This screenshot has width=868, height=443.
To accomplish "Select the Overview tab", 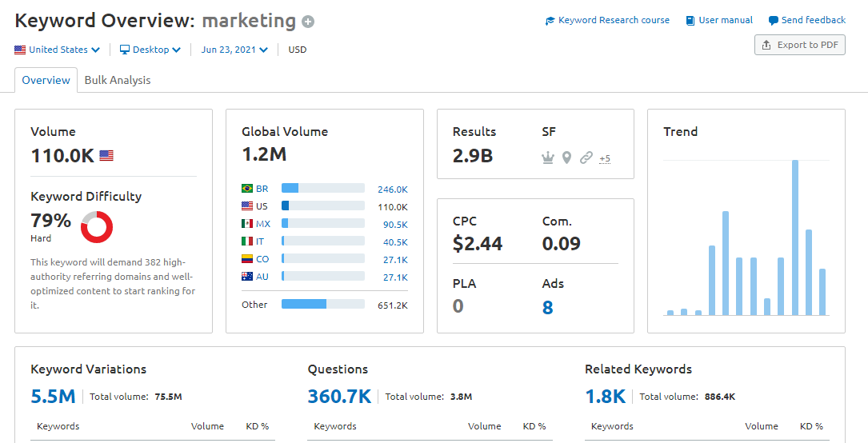I will pyautogui.click(x=46, y=80).
